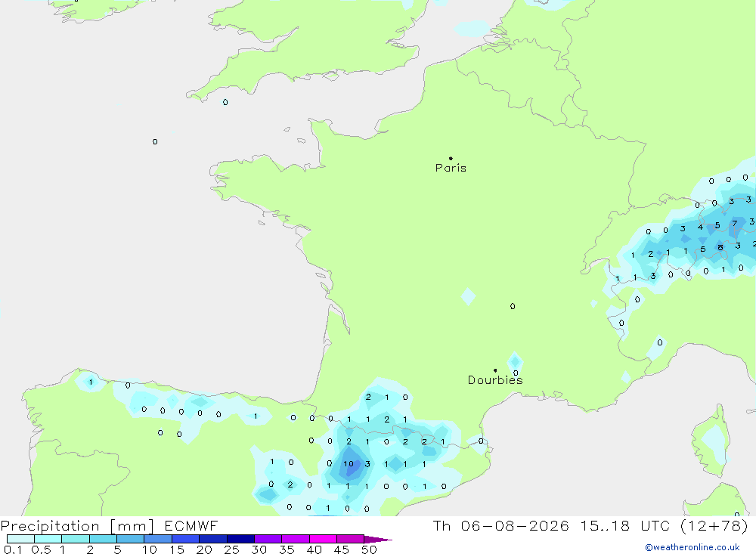Screen dimensions: 756x554
Task: Click the 25 legend scale label
Action: click(231, 549)
